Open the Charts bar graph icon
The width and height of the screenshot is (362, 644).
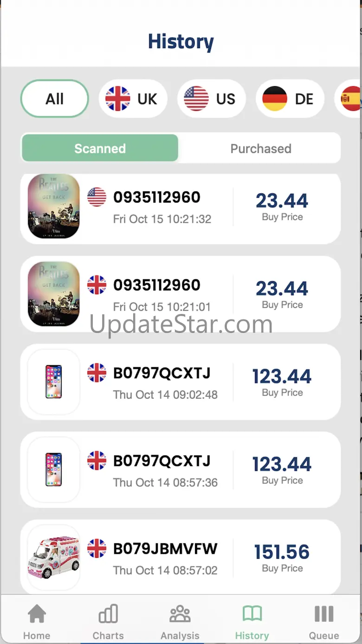tap(108, 614)
